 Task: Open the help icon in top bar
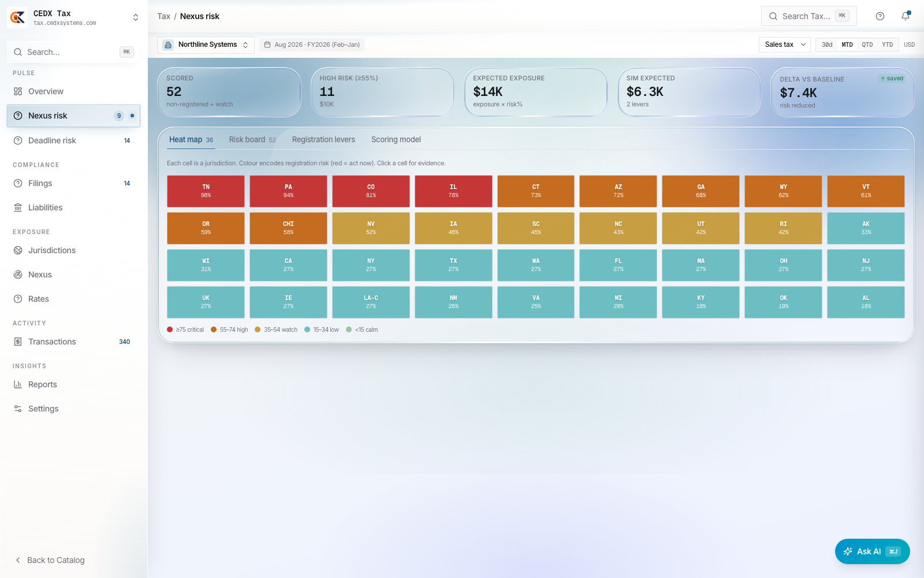[x=880, y=16]
